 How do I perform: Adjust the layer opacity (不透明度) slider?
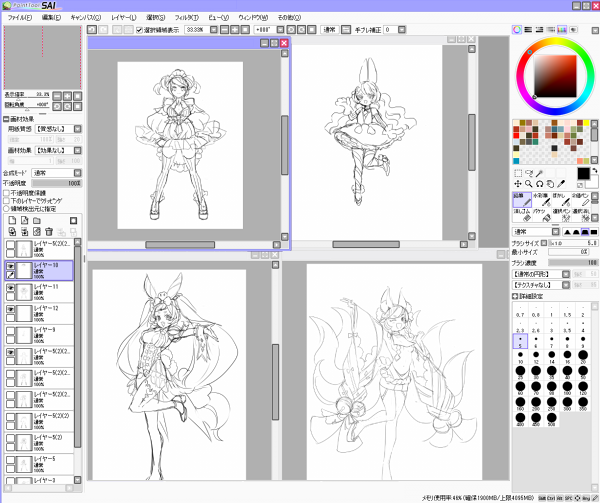(x=57, y=183)
